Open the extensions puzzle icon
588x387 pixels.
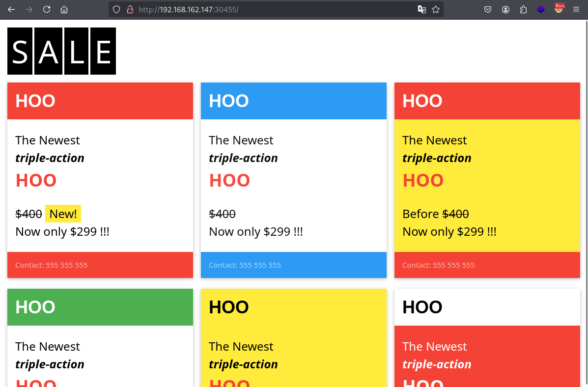coord(523,9)
